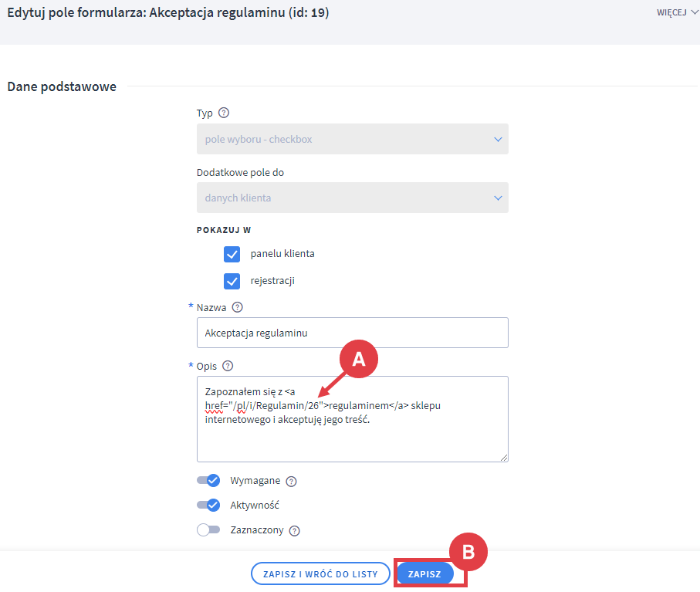Screen dimensions: 700x592
Task: Enable the Zaznaczony toggle
Action: point(208,530)
